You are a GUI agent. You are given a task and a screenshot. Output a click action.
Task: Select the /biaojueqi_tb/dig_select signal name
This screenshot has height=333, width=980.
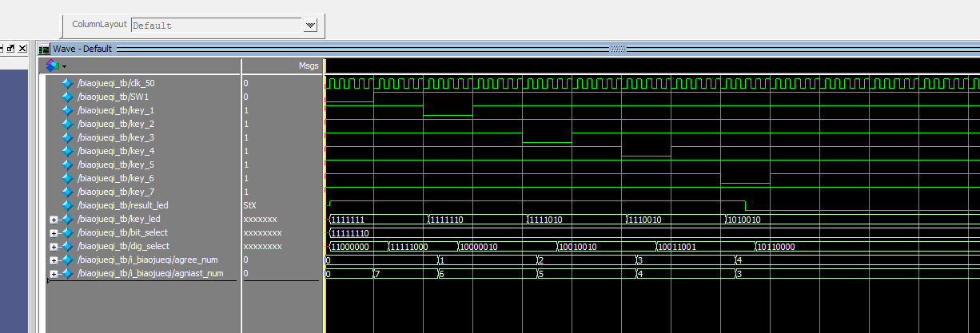point(123,246)
